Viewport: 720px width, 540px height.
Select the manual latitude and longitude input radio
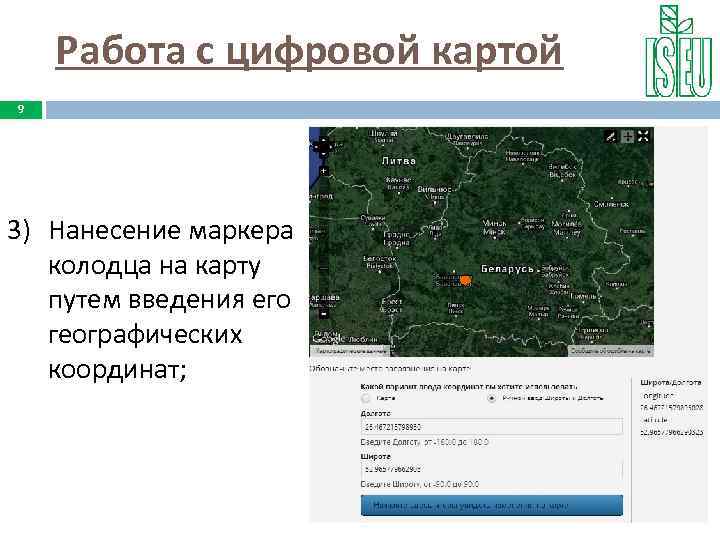point(492,398)
